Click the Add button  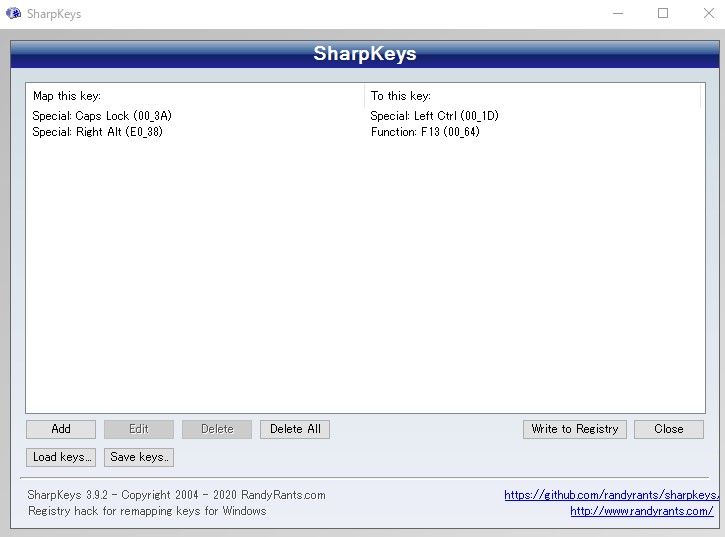(61, 429)
